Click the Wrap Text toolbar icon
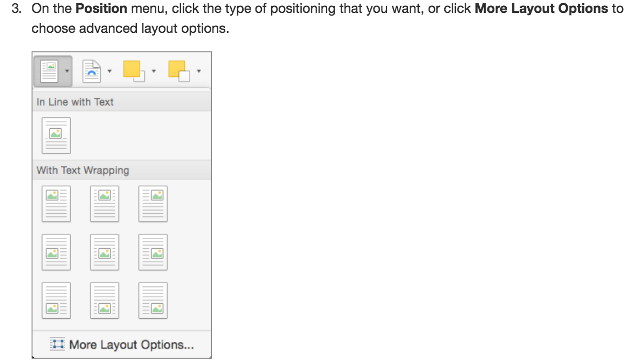Image resolution: width=642 pixels, height=364 pixels. click(x=92, y=71)
